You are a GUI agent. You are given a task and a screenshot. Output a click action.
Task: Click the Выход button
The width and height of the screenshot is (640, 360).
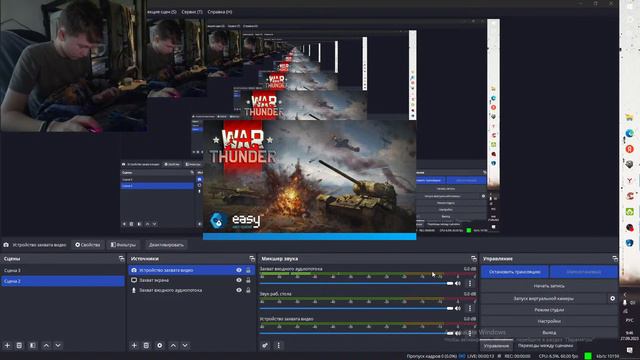point(549,333)
